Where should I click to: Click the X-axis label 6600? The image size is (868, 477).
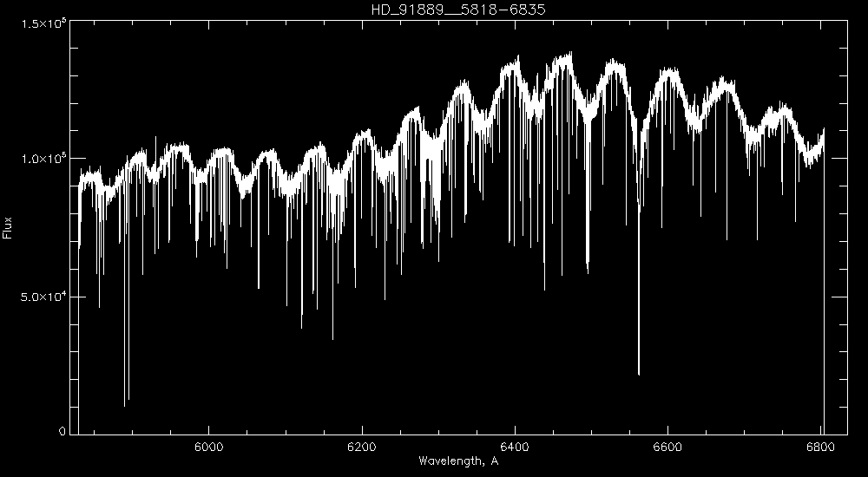click(668, 448)
